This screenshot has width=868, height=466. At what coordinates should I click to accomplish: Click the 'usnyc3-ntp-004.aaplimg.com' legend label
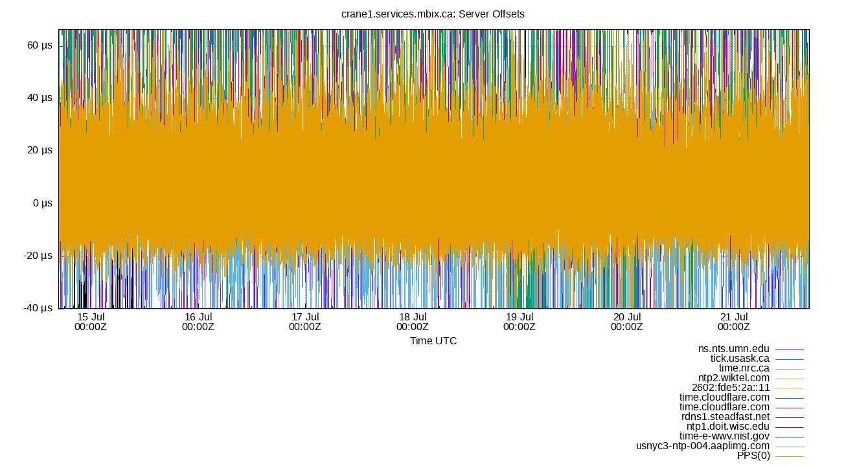[703, 446]
